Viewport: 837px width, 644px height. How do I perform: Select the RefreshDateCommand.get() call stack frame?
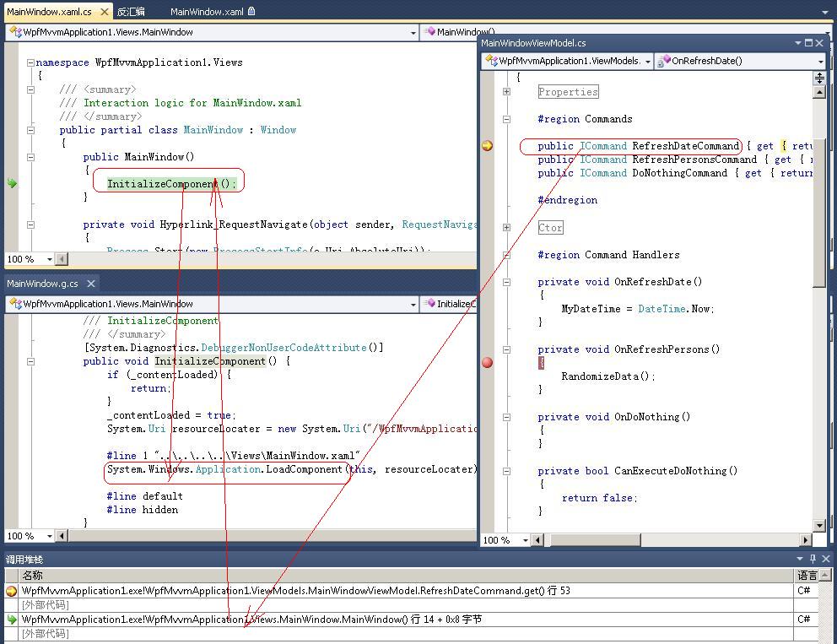click(x=295, y=591)
